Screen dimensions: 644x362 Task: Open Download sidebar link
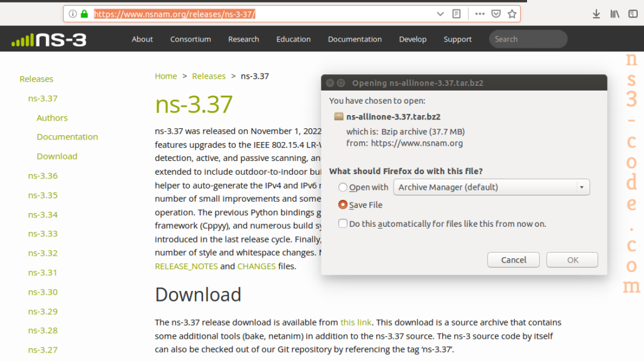click(57, 156)
